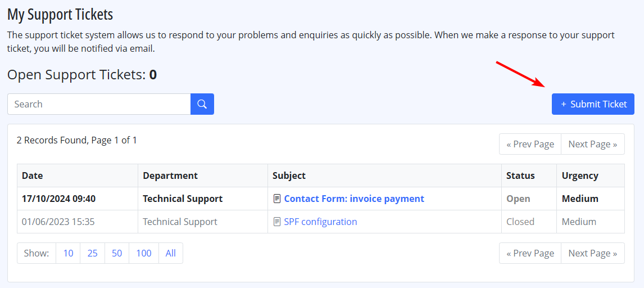Viewport: 644px width, 288px height.
Task: Show 25 records per page
Action: 92,253
